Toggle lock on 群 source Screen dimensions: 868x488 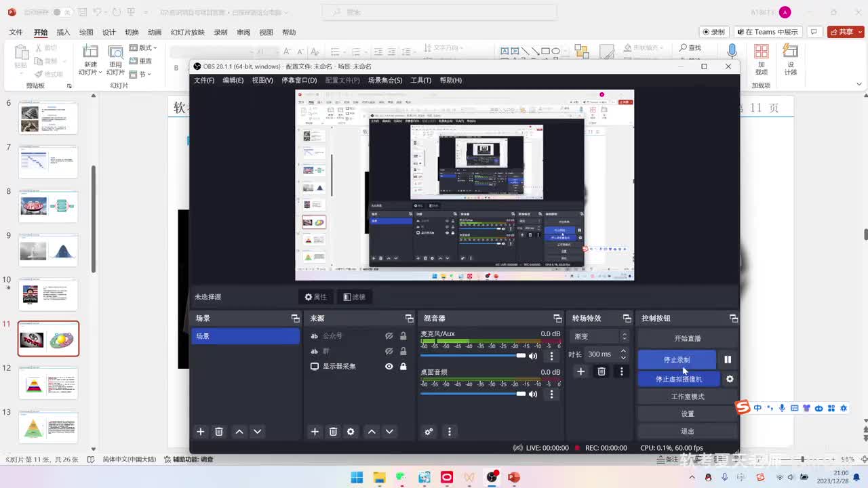tap(403, 351)
